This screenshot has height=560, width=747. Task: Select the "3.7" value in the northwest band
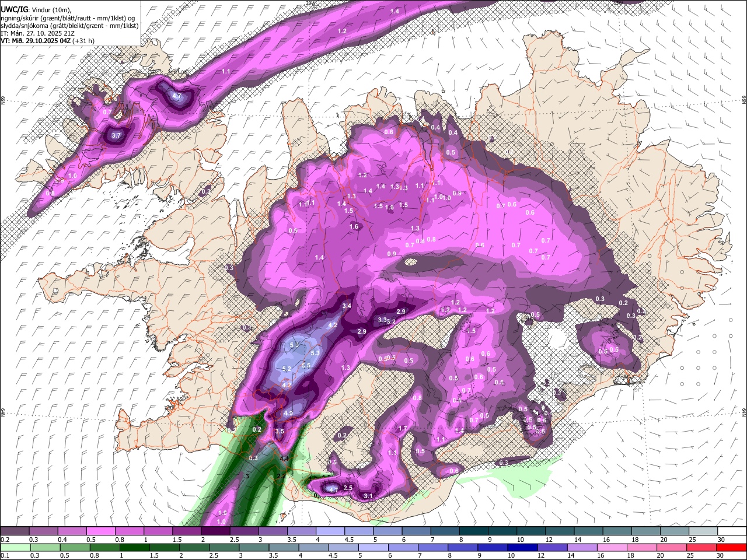point(116,135)
